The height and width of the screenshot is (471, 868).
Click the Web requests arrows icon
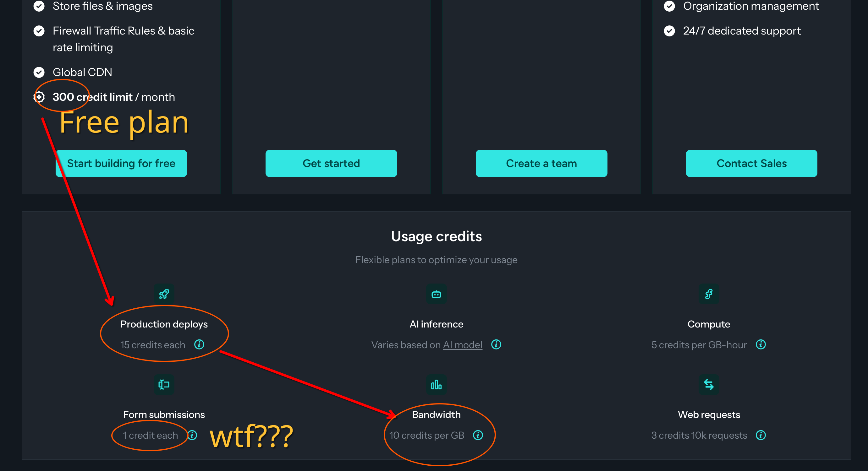[709, 384]
